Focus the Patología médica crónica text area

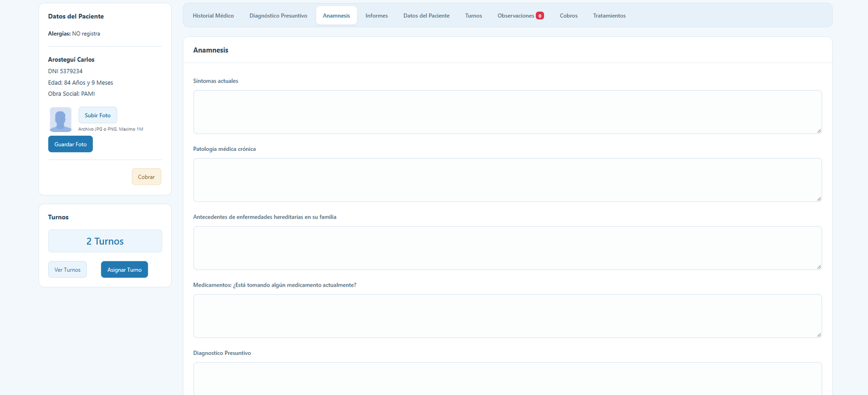507,180
